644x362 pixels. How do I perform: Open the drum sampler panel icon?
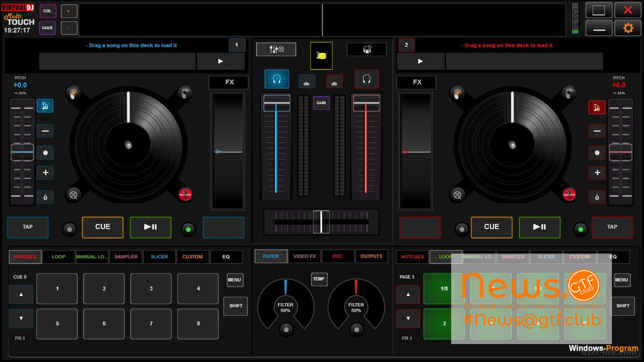[x=367, y=49]
